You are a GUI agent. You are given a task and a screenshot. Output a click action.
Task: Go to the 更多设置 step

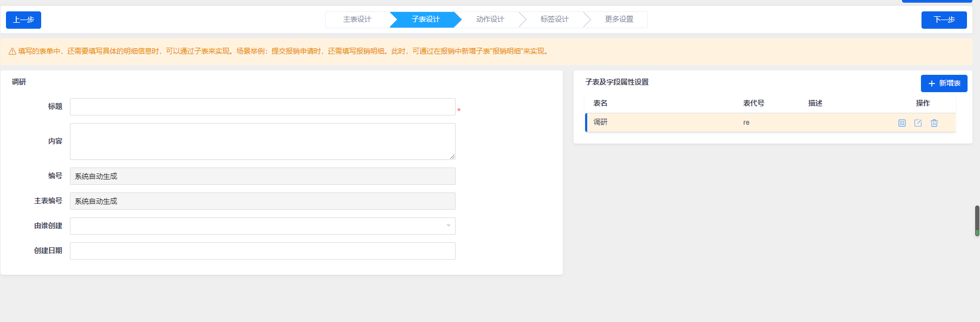619,20
